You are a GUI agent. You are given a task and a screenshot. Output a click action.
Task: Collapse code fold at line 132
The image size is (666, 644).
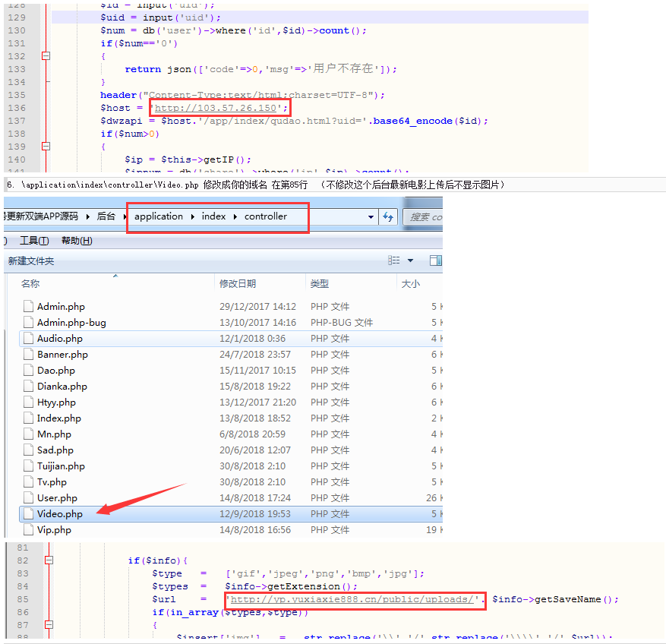click(x=46, y=56)
